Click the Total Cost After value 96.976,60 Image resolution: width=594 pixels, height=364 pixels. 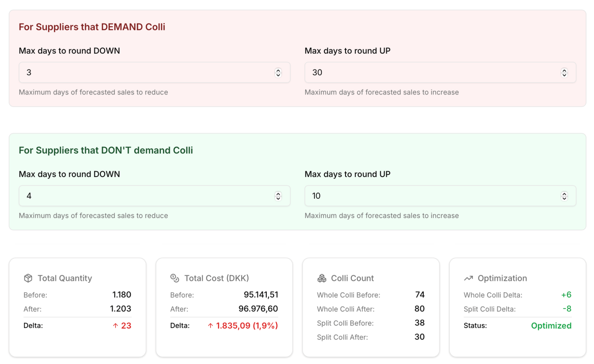pos(258,309)
